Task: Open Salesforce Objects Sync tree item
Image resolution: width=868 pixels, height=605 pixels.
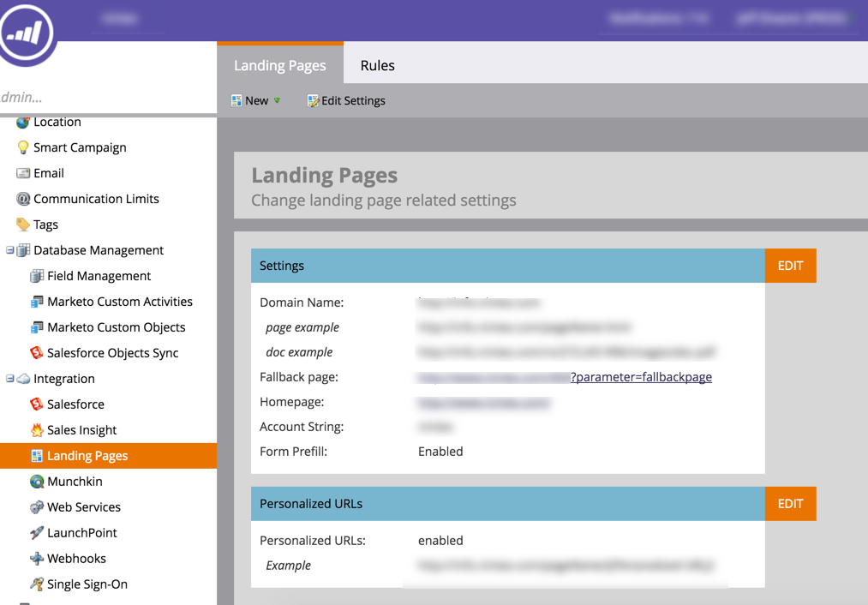Action: [113, 352]
